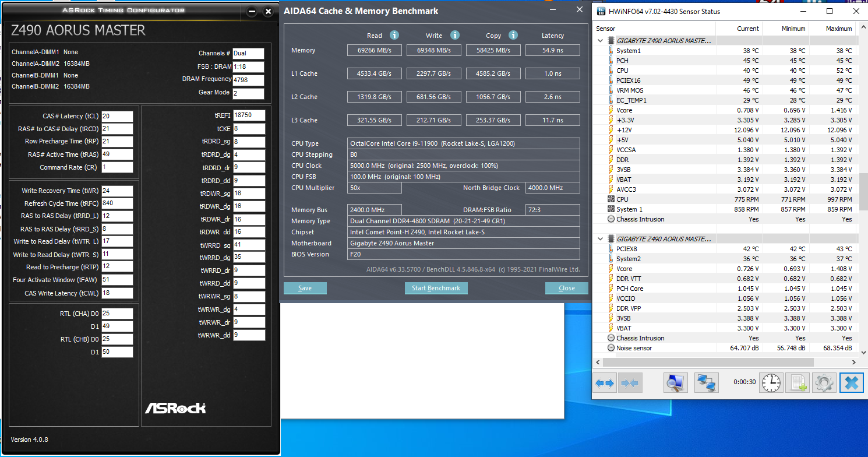Click the fan icon beside System 1 RPM row
Viewport: 868px width, 457px height.
(x=611, y=209)
